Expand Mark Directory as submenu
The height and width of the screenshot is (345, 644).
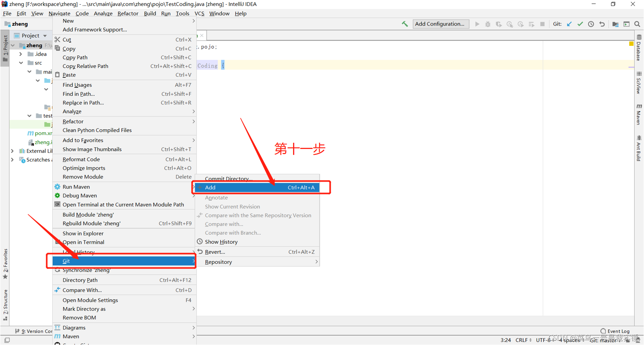124,309
